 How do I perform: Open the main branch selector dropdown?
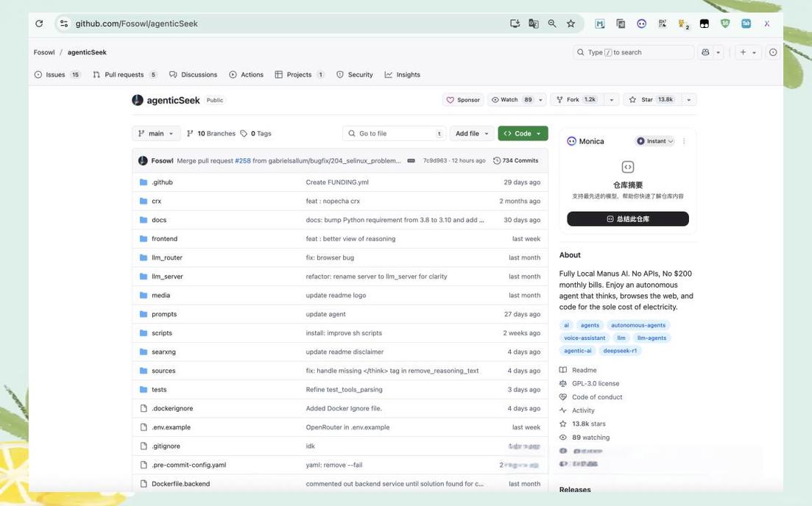[156, 133]
